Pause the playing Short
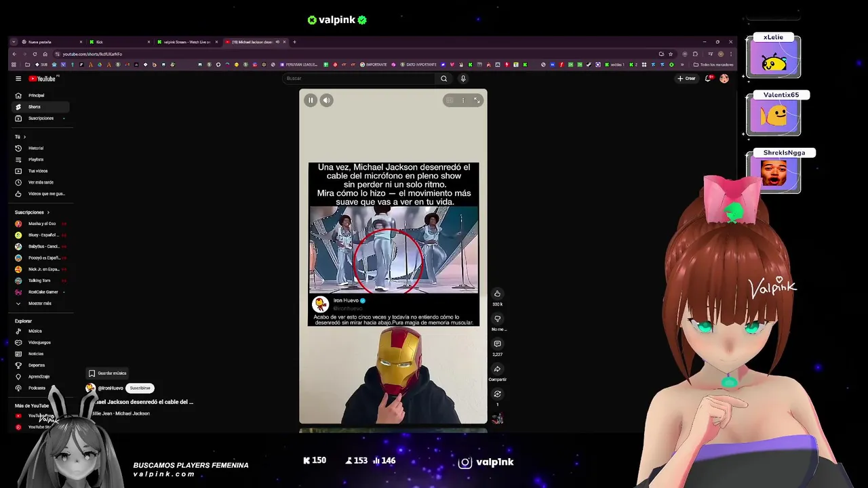The width and height of the screenshot is (868, 488). (311, 100)
